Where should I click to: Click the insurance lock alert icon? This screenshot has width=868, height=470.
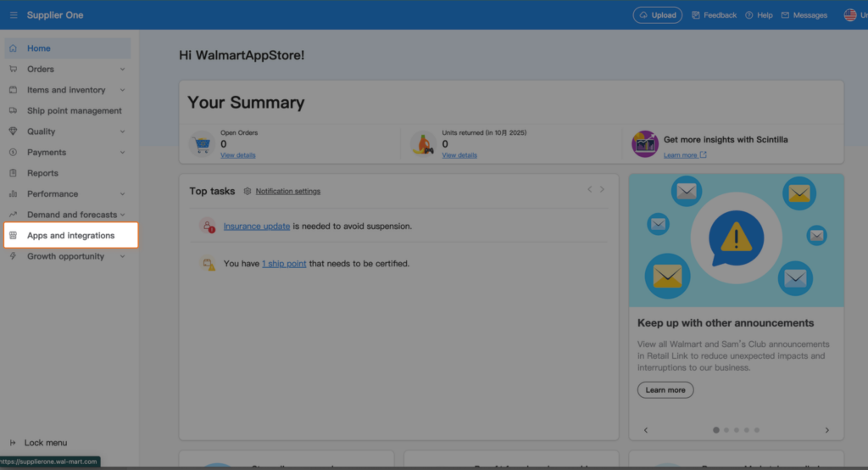pyautogui.click(x=208, y=226)
